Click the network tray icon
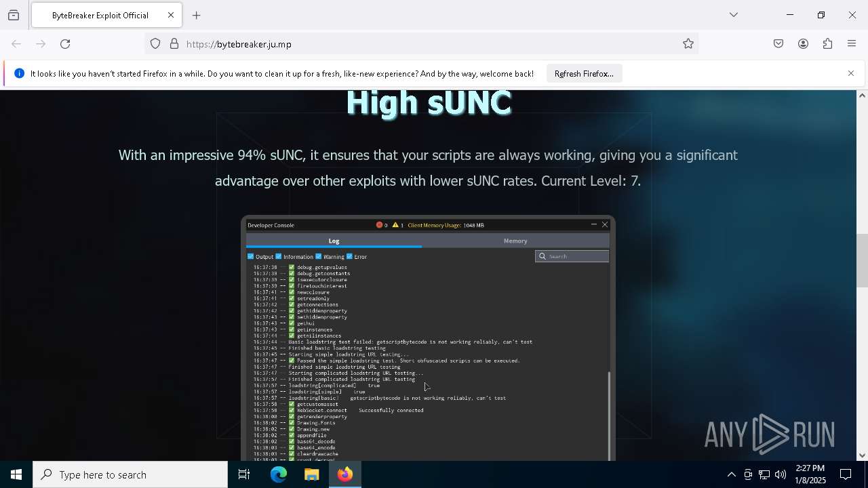Viewport: 868px width, 488px height. 764,474
